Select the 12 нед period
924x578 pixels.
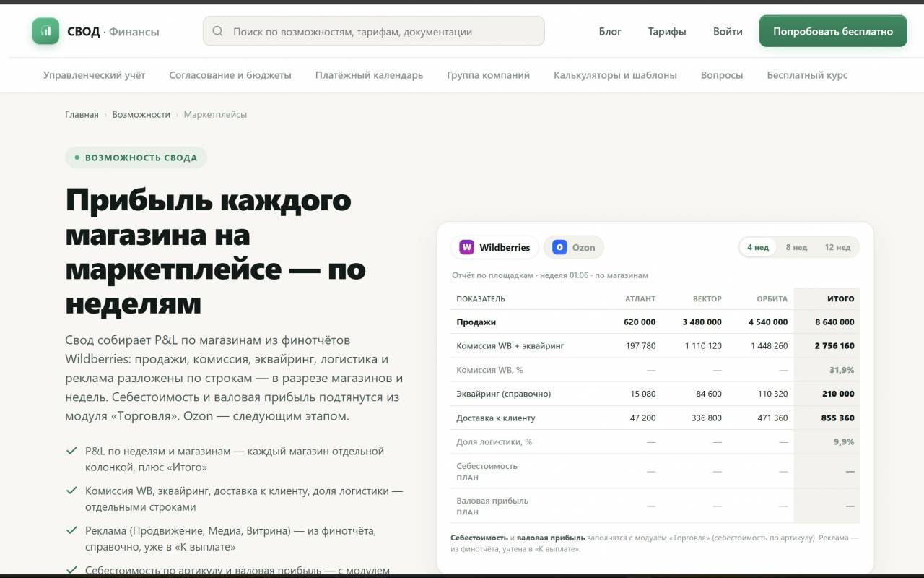(837, 247)
